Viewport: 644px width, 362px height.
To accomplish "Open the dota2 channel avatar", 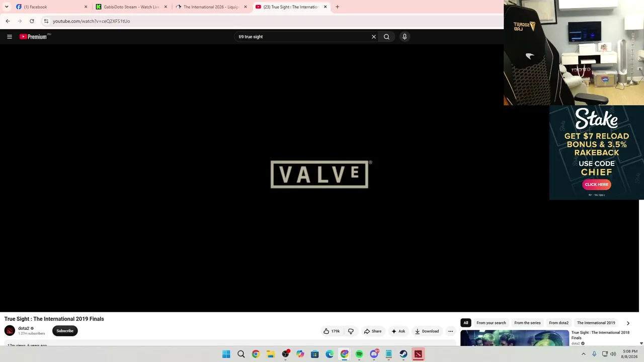I will click(x=10, y=330).
